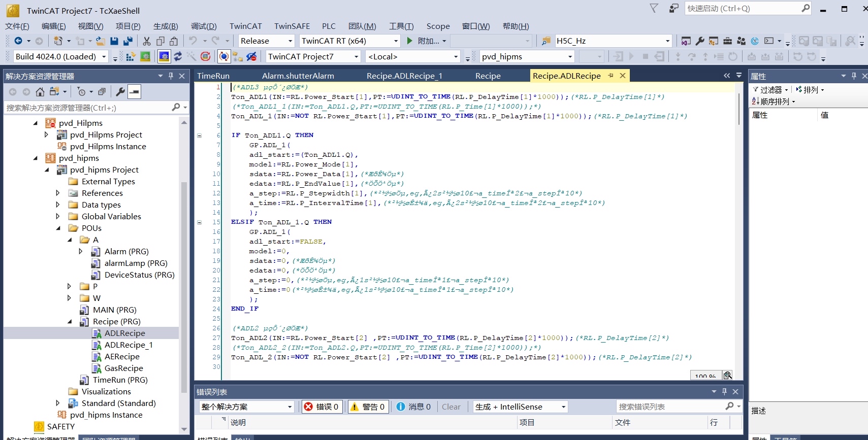
Task: Toggle the Warnings 0 filter button
Action: [x=368, y=407]
